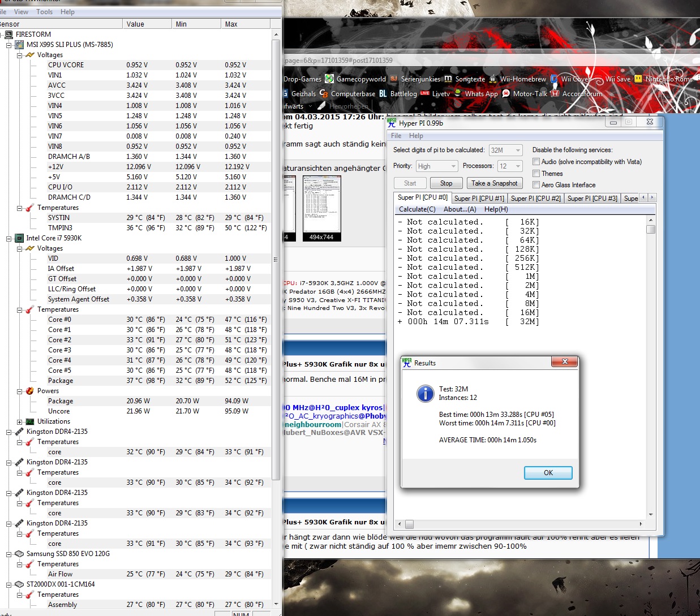
Task: Open the View menu in HWMonitor
Action: point(21,12)
